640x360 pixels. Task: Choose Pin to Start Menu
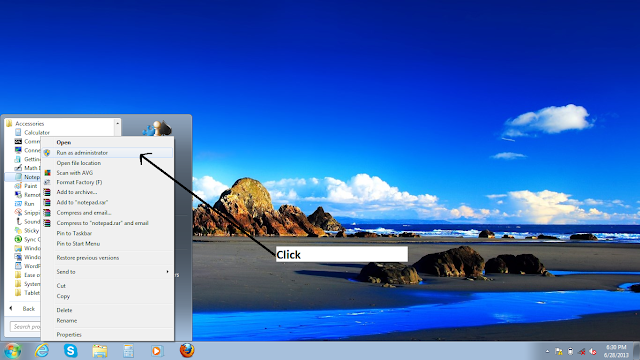point(78,244)
